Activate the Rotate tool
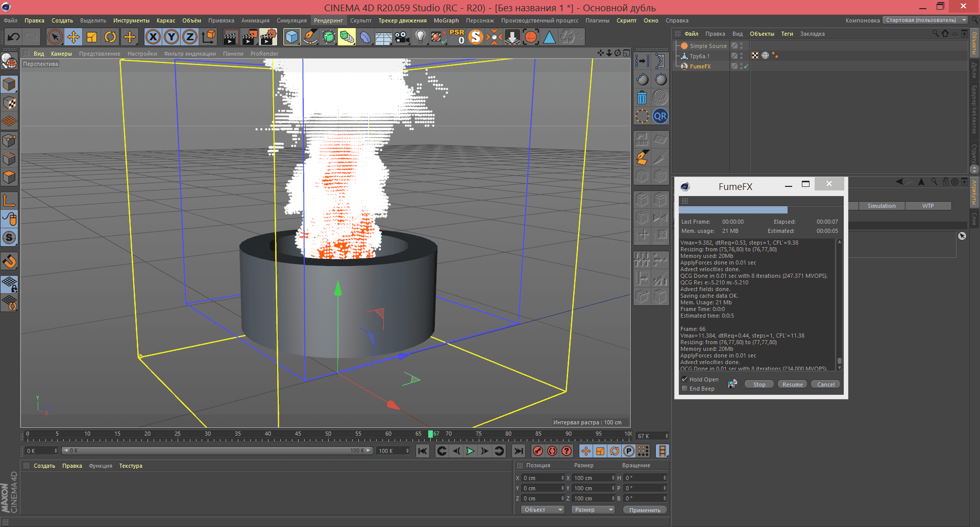980x527 pixels. tap(110, 37)
